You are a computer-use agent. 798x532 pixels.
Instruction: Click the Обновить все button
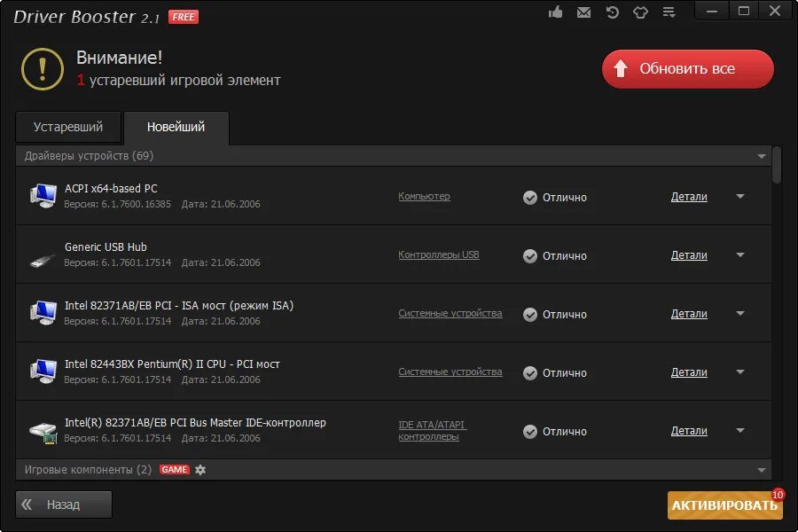click(687, 69)
